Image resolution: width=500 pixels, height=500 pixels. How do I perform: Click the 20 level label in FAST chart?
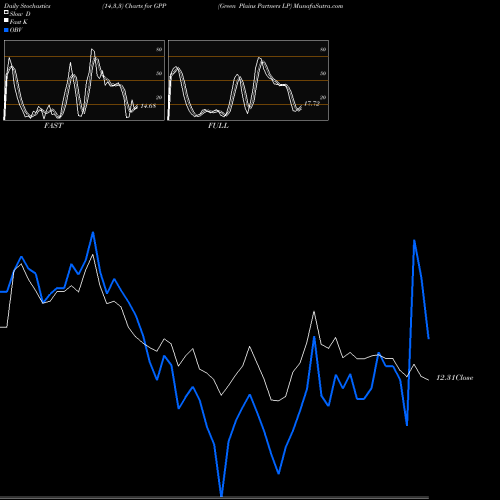tap(159, 97)
